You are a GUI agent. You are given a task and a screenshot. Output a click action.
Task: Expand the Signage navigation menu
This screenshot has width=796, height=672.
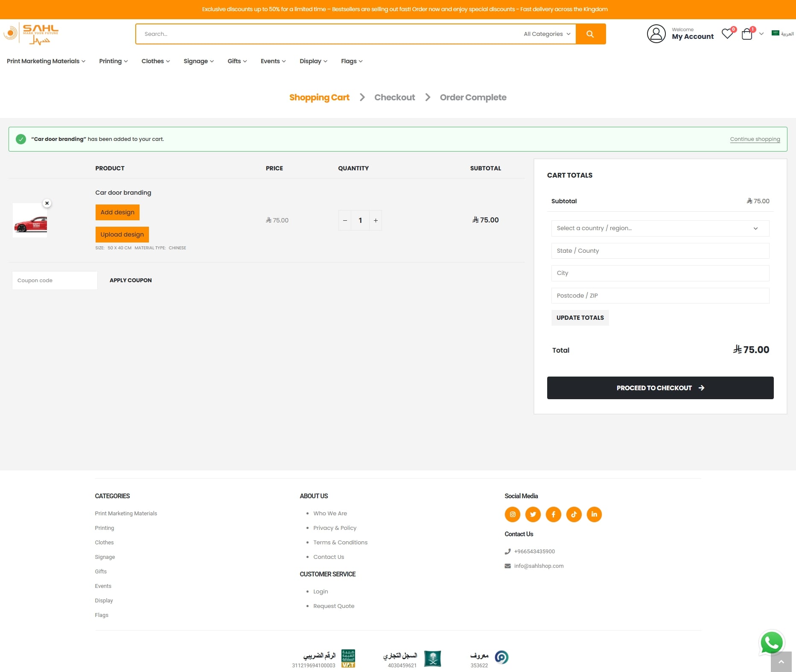coord(198,61)
